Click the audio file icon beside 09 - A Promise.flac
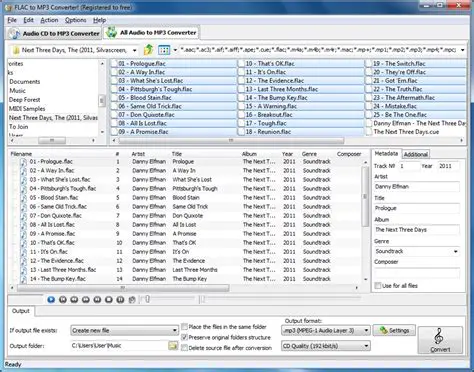This screenshot has height=372, width=474. click(24, 234)
